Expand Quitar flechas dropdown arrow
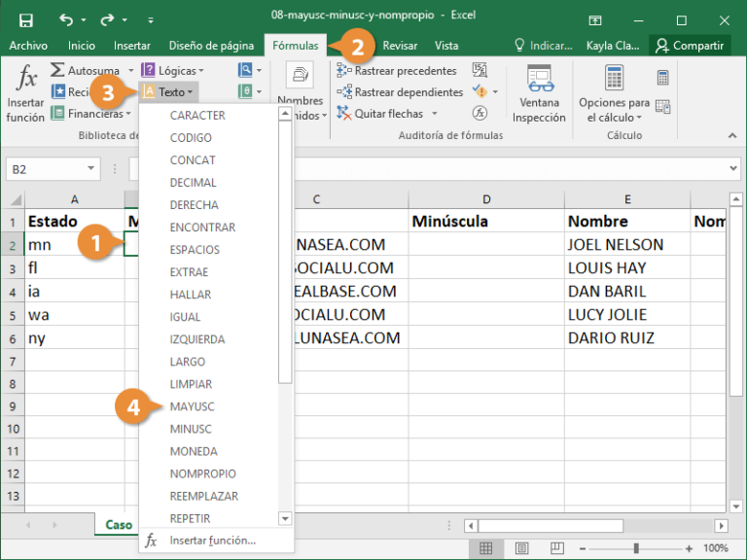This screenshot has height=560, width=747. coord(435,114)
